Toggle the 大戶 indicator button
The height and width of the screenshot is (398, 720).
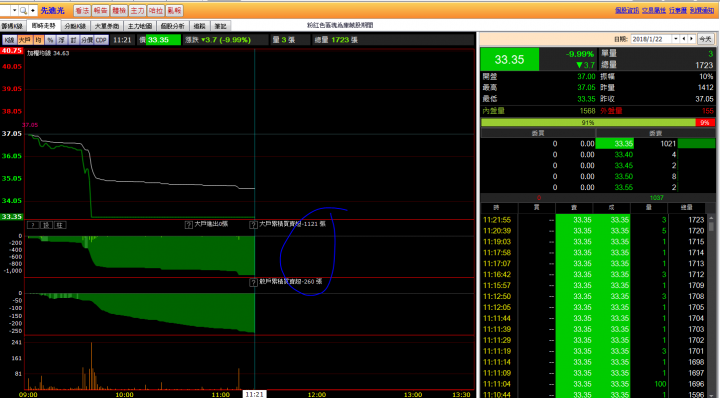25,40
